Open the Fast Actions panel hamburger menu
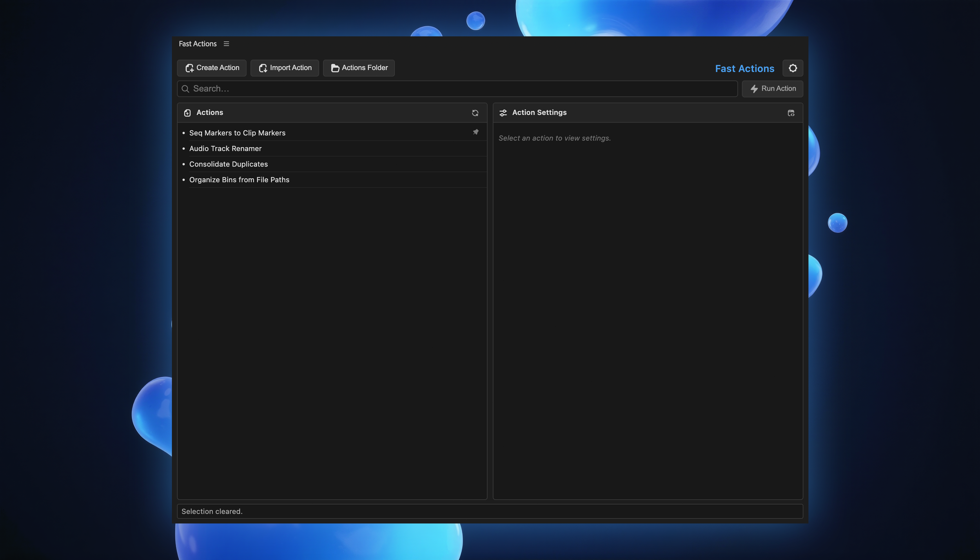980x560 pixels. [x=226, y=44]
